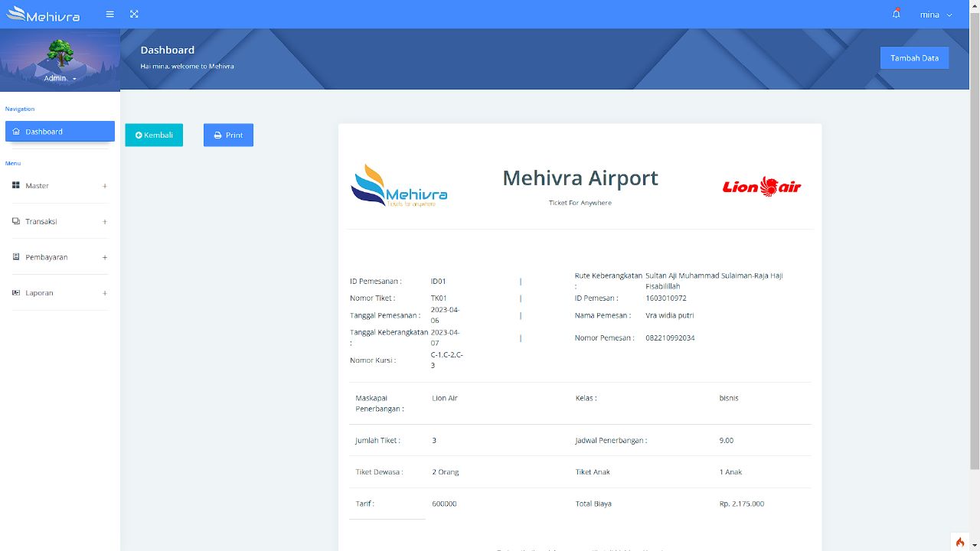The width and height of the screenshot is (980, 551).
Task: Expand the Transaksi menu section
Action: [x=105, y=220]
